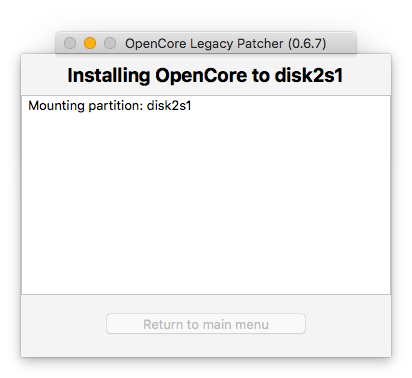
Task: Click disk2s1 in the bold heading
Action: [x=309, y=75]
